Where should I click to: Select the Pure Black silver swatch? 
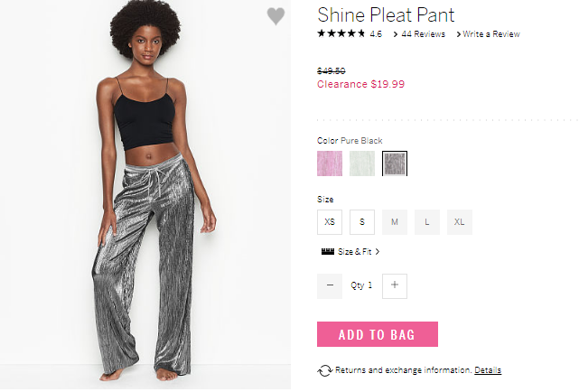(395, 163)
